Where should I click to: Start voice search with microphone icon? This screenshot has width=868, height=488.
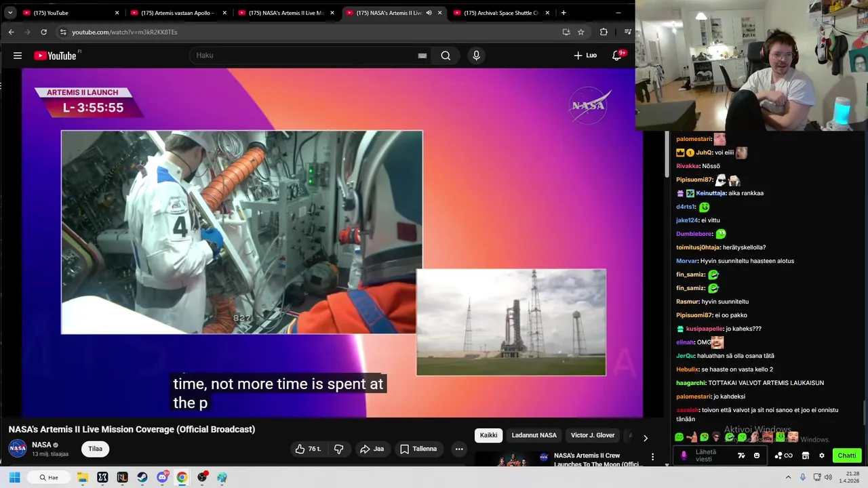coord(476,56)
